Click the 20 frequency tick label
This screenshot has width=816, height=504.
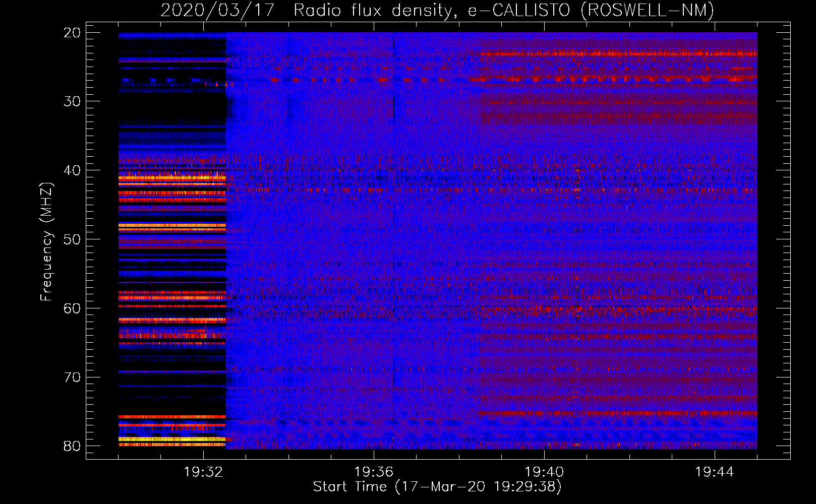point(72,33)
